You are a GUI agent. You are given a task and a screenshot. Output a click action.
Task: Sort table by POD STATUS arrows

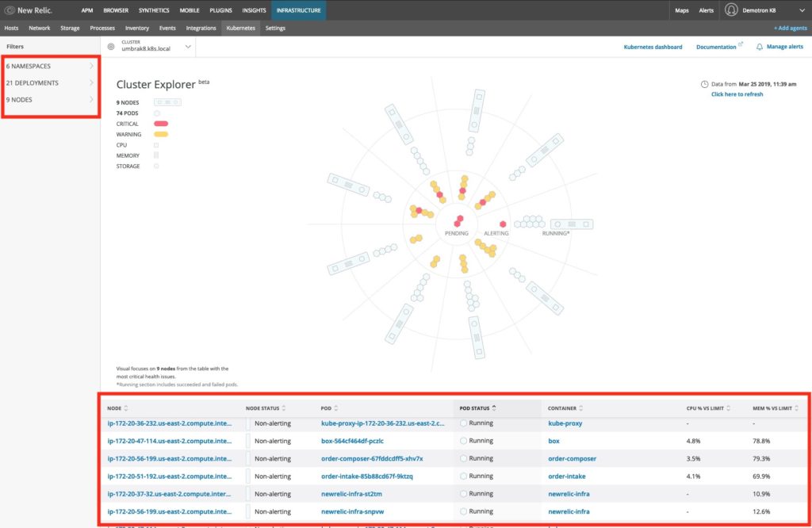coord(494,408)
